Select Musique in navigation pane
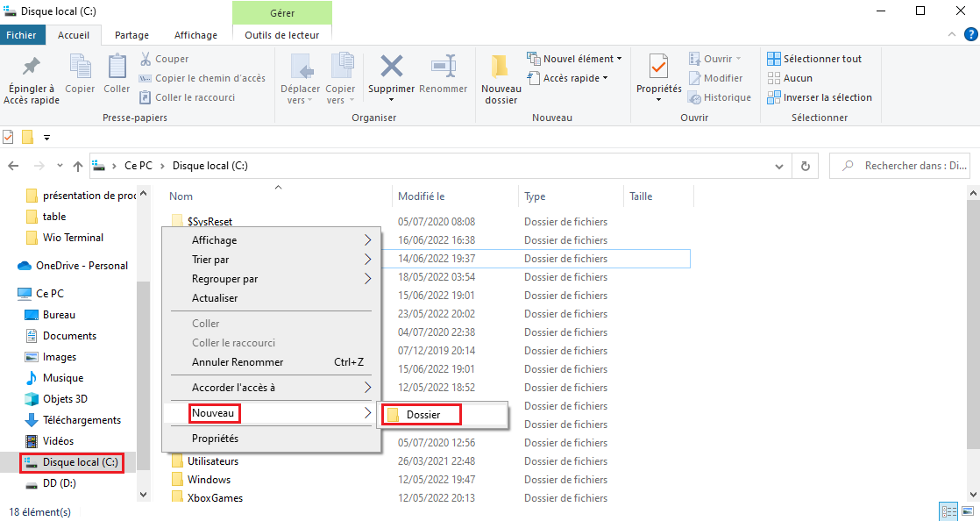The height and width of the screenshot is (521, 980). click(x=62, y=378)
